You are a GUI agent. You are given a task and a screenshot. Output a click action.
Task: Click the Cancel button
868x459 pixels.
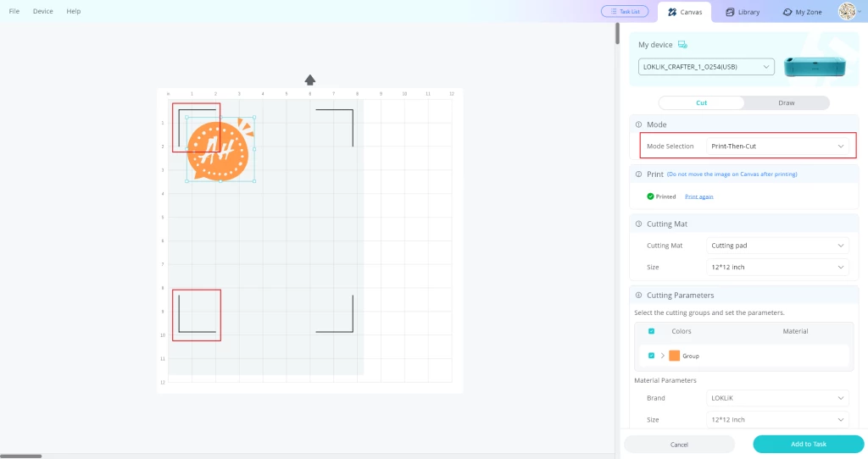pyautogui.click(x=679, y=445)
